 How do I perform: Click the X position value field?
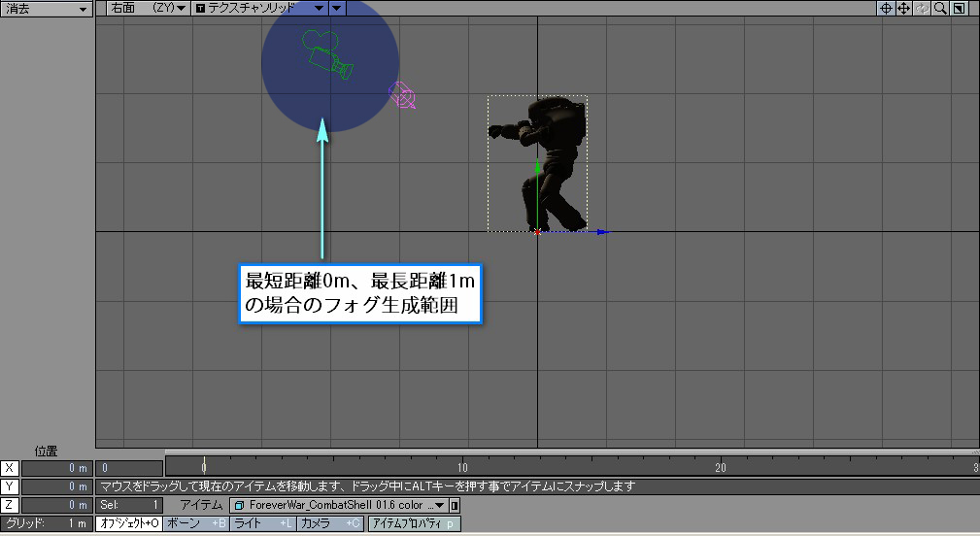point(57,468)
